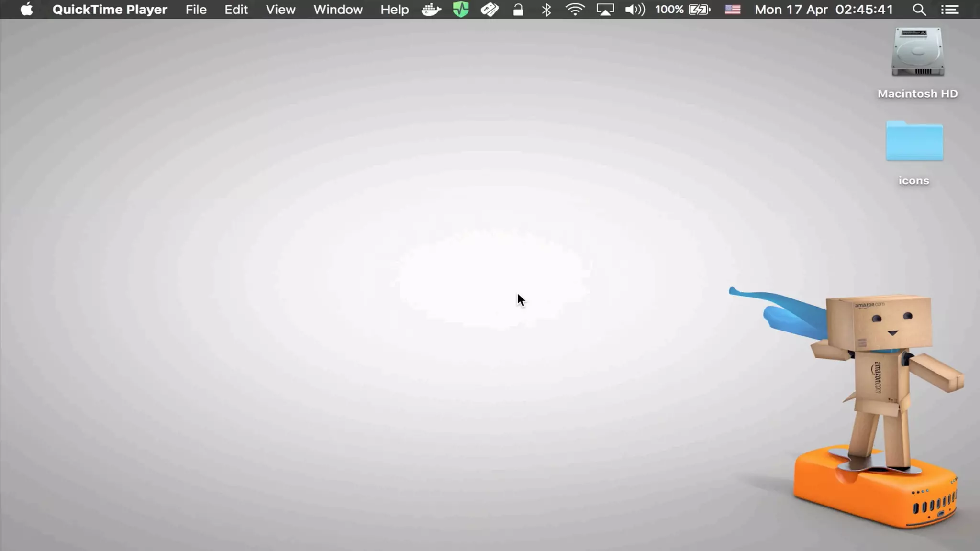Open the Edit menu

236,10
